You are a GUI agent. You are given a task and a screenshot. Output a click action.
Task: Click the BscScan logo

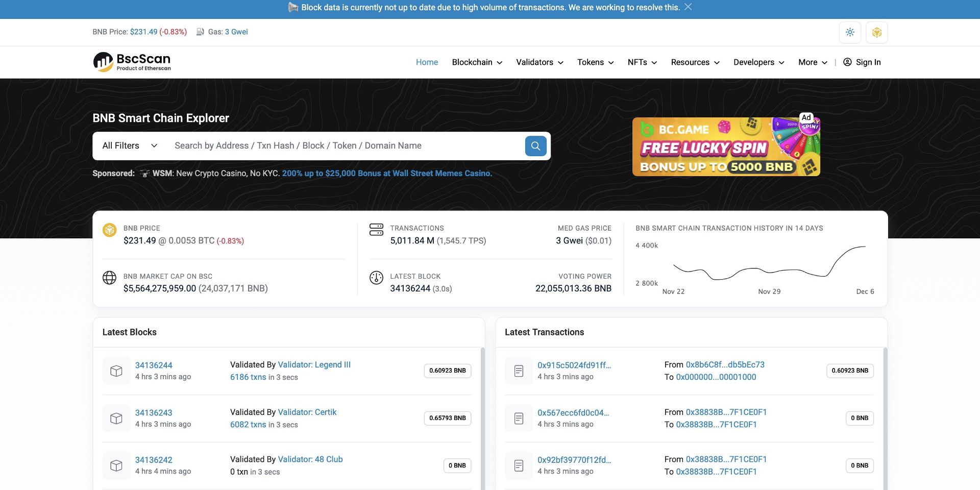click(x=132, y=62)
